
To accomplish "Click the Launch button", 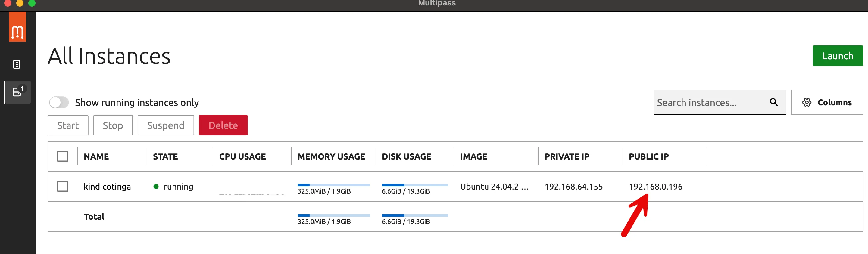I will point(838,56).
